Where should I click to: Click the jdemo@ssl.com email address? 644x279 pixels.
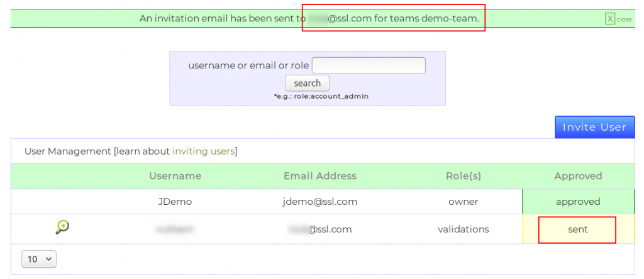point(319,202)
